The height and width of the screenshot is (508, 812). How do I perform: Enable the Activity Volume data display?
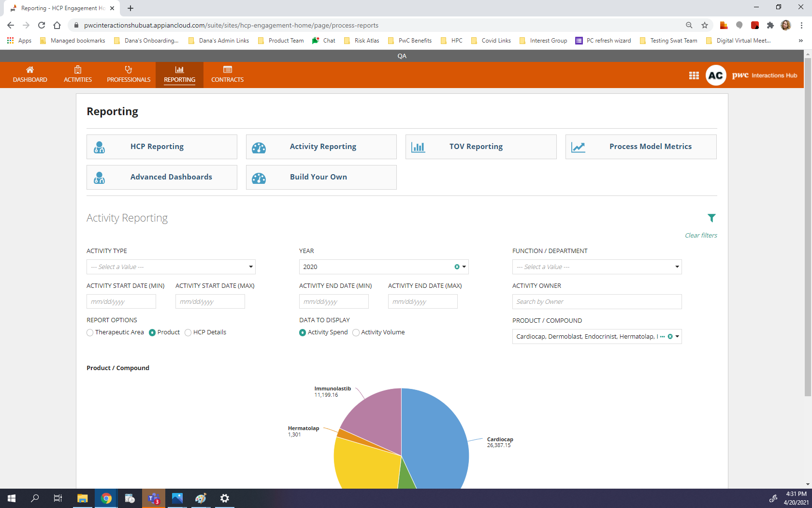coord(356,332)
